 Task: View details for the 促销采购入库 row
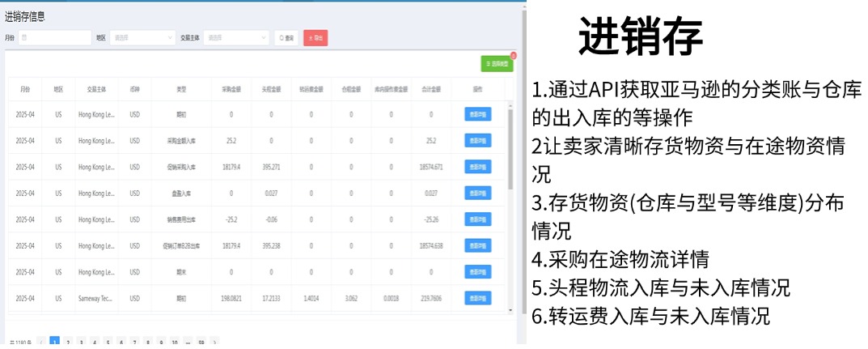click(478, 167)
